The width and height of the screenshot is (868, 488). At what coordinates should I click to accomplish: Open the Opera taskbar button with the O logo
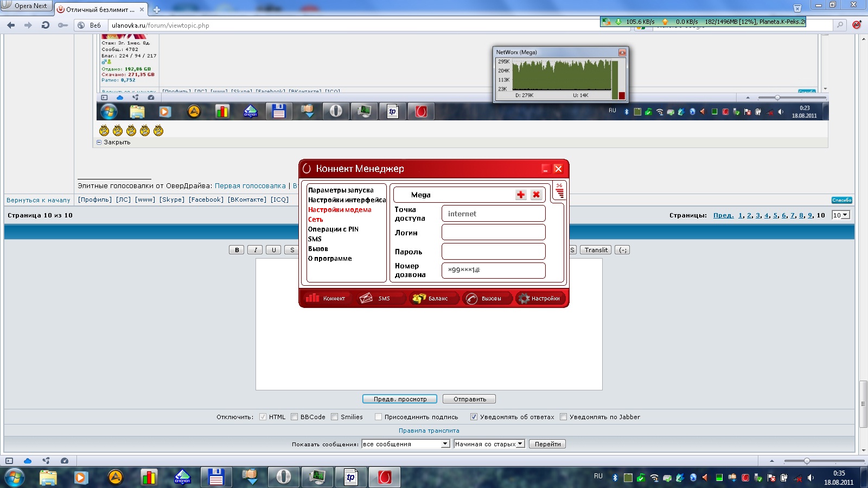click(284, 478)
